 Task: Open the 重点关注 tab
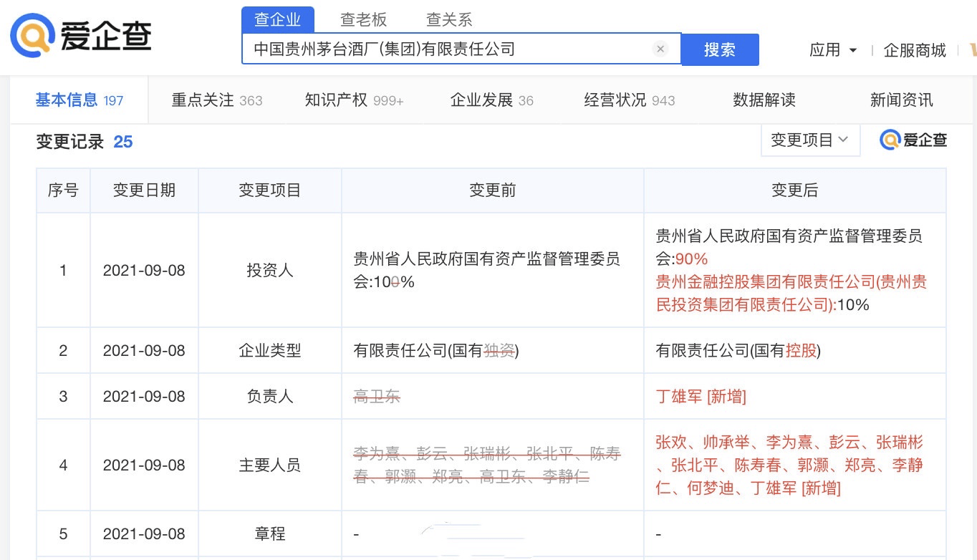click(217, 100)
